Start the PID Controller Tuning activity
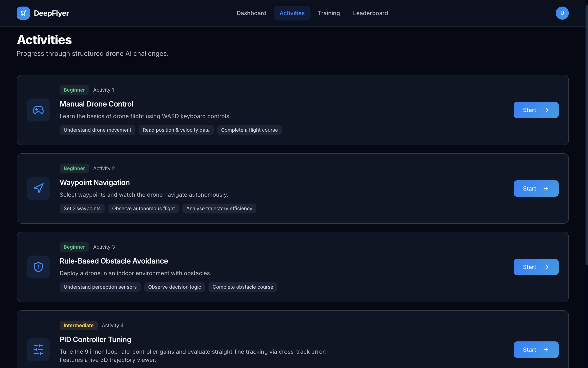 (536, 350)
